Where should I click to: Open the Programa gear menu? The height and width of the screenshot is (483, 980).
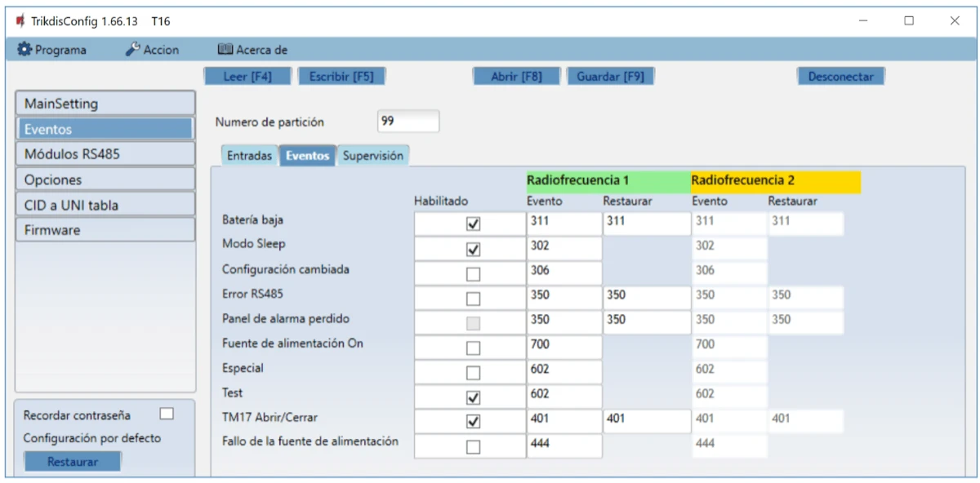[x=52, y=50]
